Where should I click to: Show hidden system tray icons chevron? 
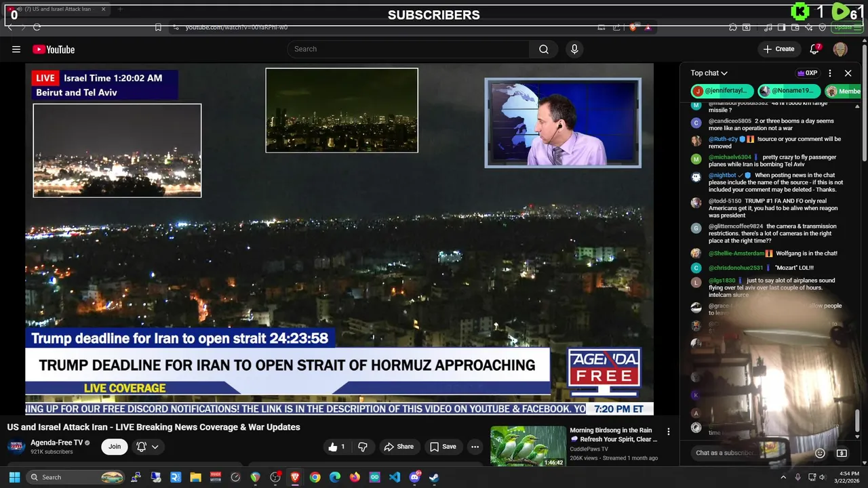click(783, 477)
